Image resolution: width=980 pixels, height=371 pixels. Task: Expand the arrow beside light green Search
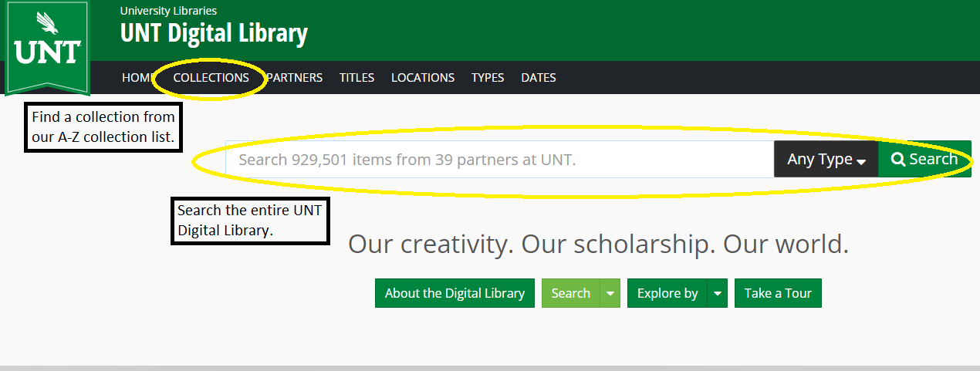[x=610, y=293]
